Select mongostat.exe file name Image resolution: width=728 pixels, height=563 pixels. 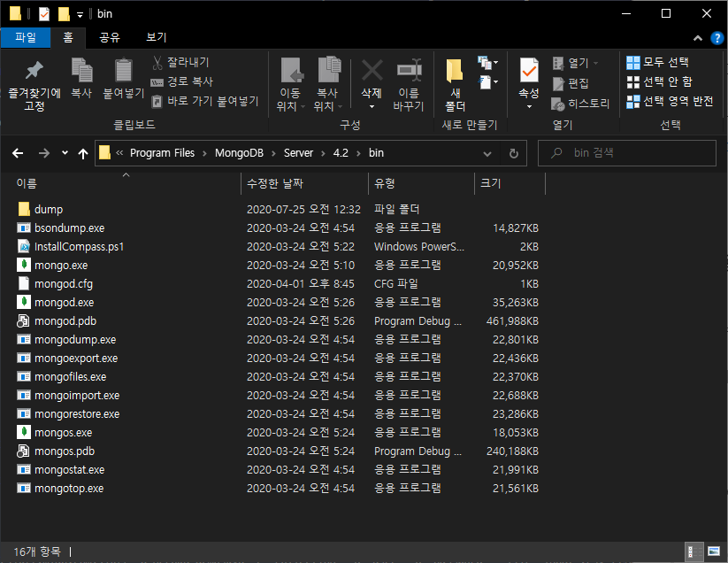pos(69,470)
